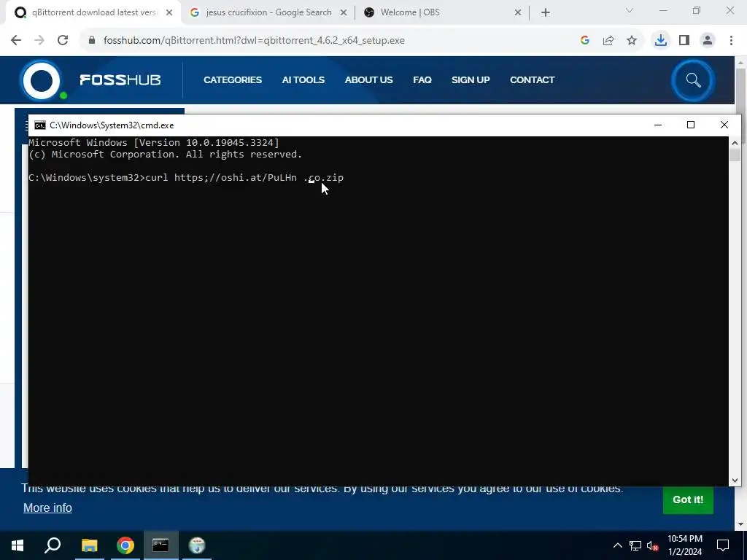Open Chrome three-dot menu
The height and width of the screenshot is (560, 747).
pos(731,41)
